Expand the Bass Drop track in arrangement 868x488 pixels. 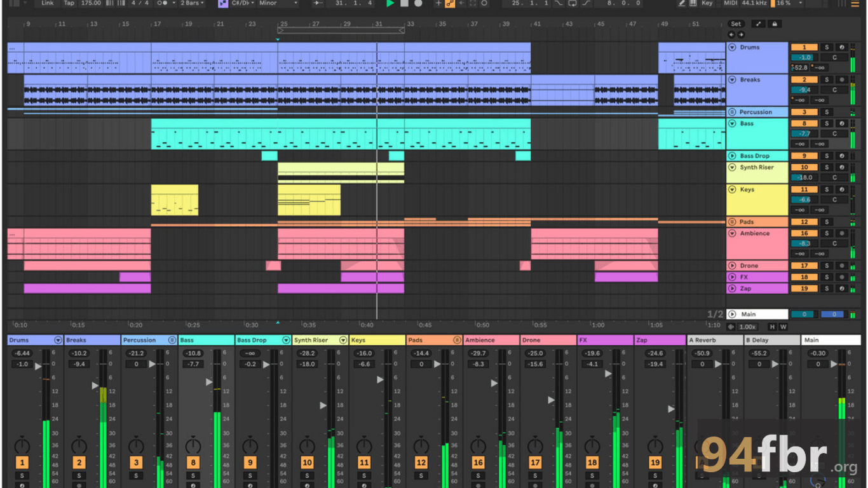coord(732,156)
